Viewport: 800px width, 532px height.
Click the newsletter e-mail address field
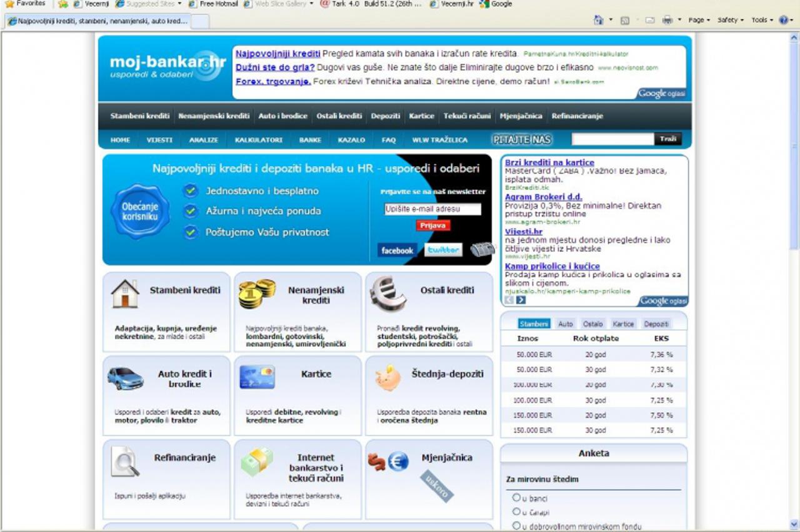[432, 210]
